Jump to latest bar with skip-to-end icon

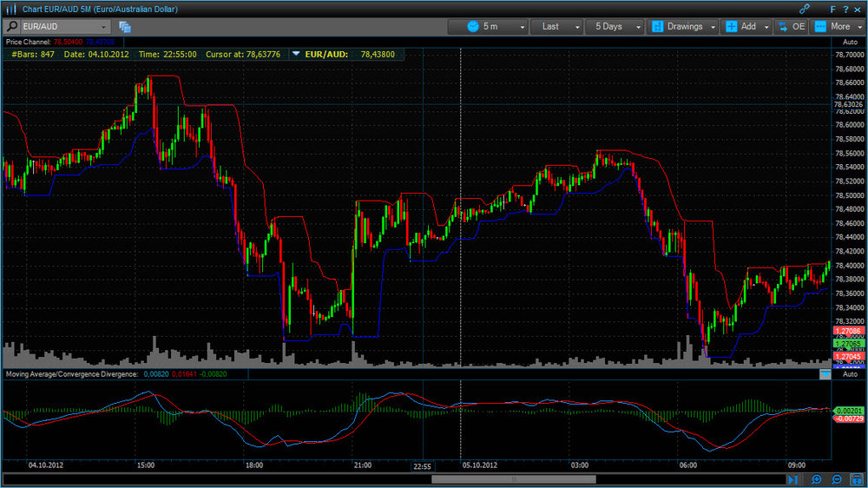792,479
